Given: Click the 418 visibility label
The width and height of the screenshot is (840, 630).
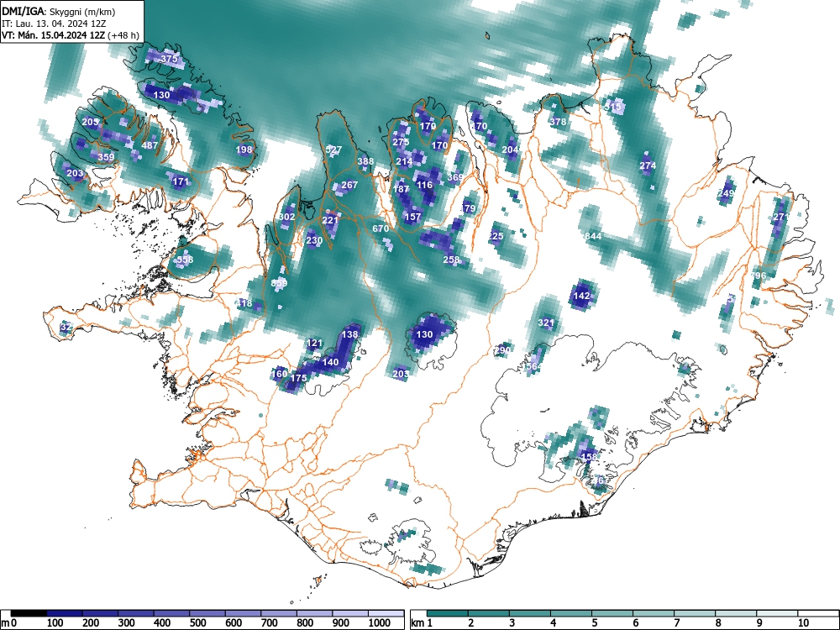Looking at the screenshot, I should coord(244,304).
